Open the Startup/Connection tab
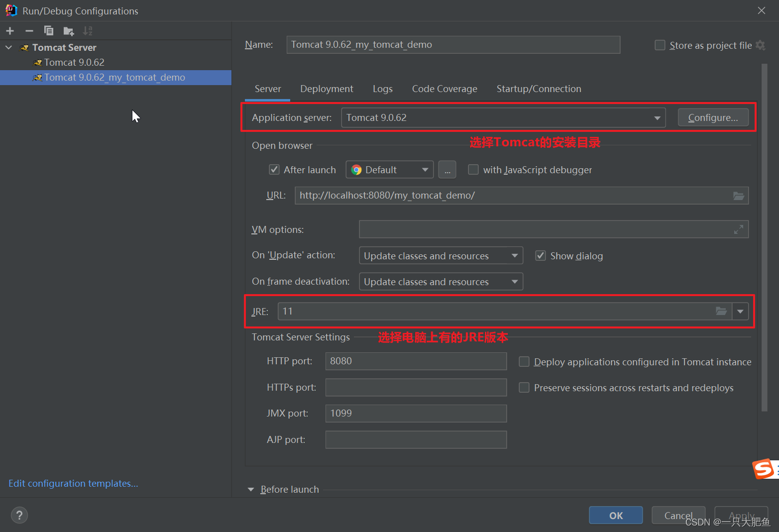 click(539, 89)
